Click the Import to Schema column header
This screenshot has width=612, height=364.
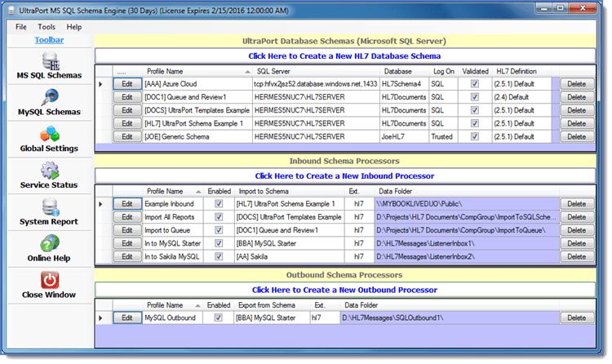(x=290, y=191)
